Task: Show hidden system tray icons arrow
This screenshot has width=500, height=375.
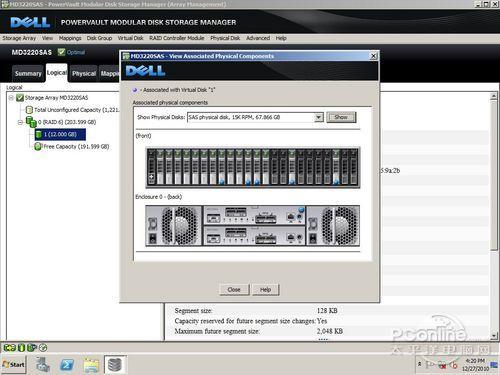Action: (420, 364)
